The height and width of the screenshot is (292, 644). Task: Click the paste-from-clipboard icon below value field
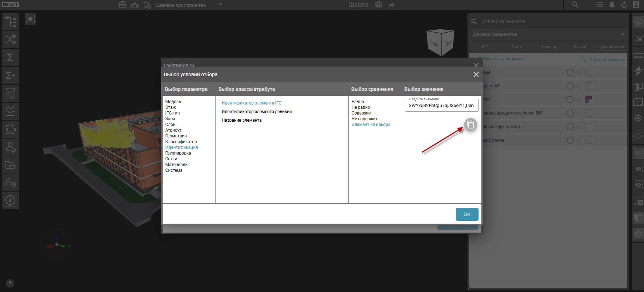pyautogui.click(x=470, y=125)
